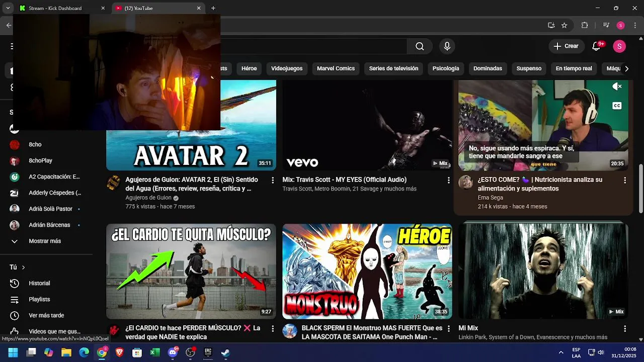Open Adrià Solà Pastor channel
This screenshot has height=362, width=644.
point(50,209)
